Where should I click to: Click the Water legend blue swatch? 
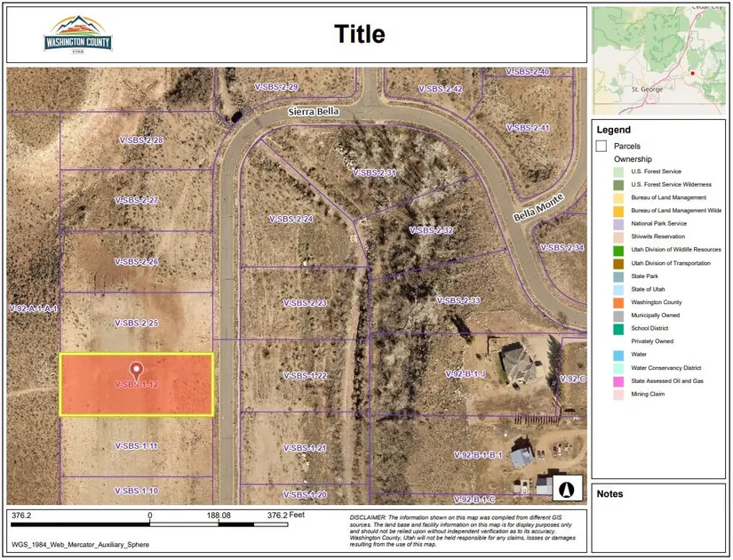pyautogui.click(x=617, y=355)
